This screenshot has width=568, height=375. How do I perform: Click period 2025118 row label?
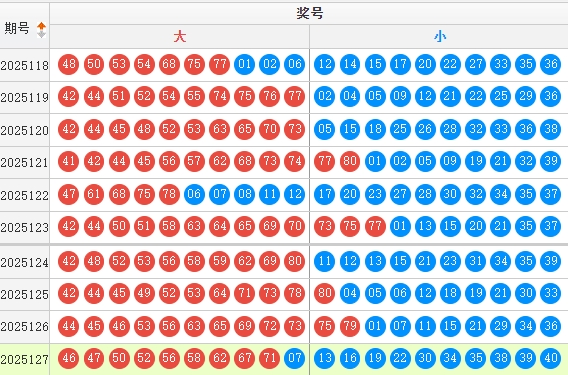25,66
